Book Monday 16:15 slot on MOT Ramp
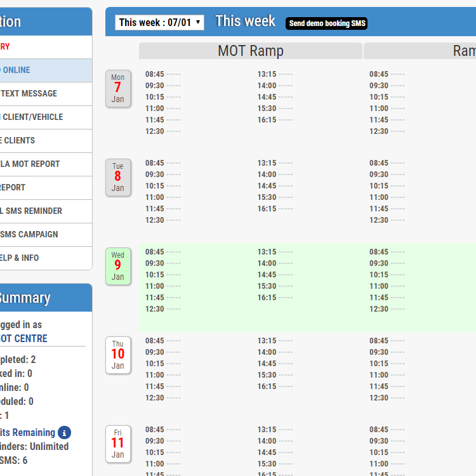The image size is (476, 476). (275, 120)
